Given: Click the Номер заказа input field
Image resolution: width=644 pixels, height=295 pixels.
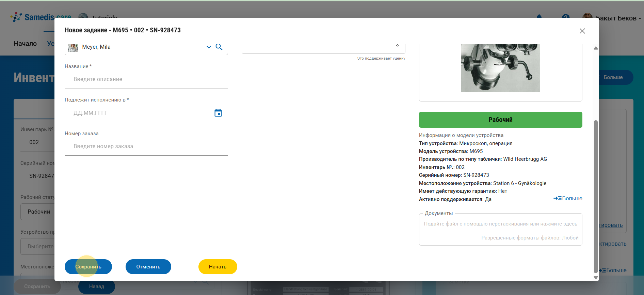Looking at the screenshot, I should (146, 146).
